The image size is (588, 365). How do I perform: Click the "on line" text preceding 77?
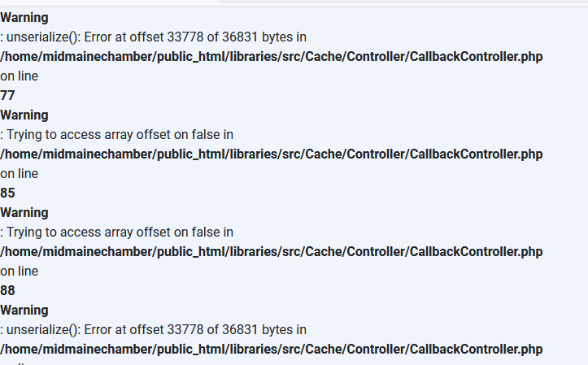(x=19, y=76)
